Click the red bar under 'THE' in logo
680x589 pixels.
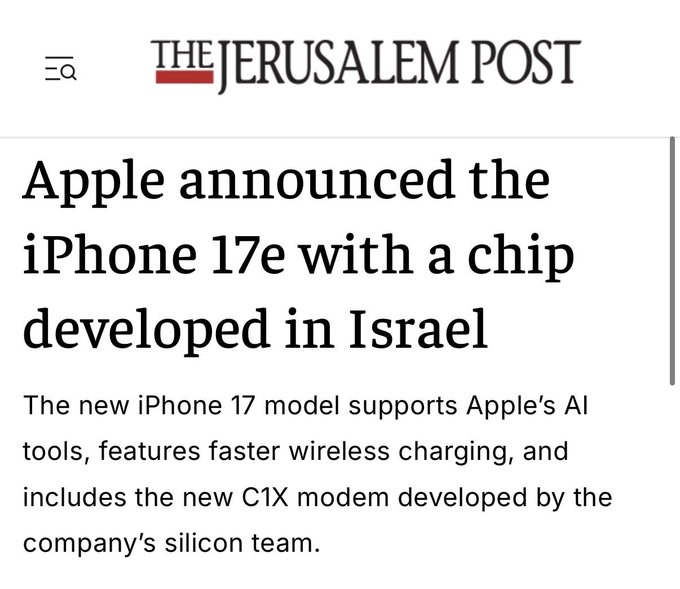click(x=185, y=77)
